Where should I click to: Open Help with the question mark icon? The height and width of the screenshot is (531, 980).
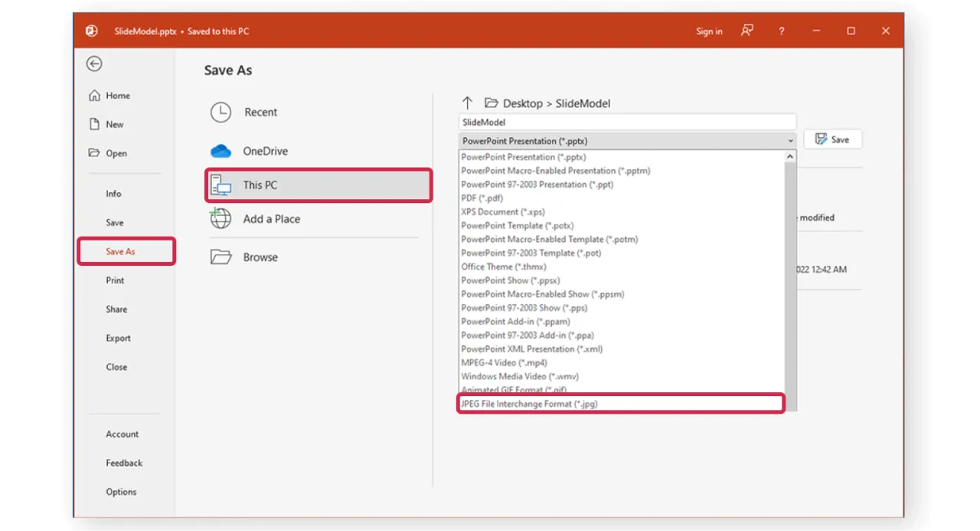point(781,31)
